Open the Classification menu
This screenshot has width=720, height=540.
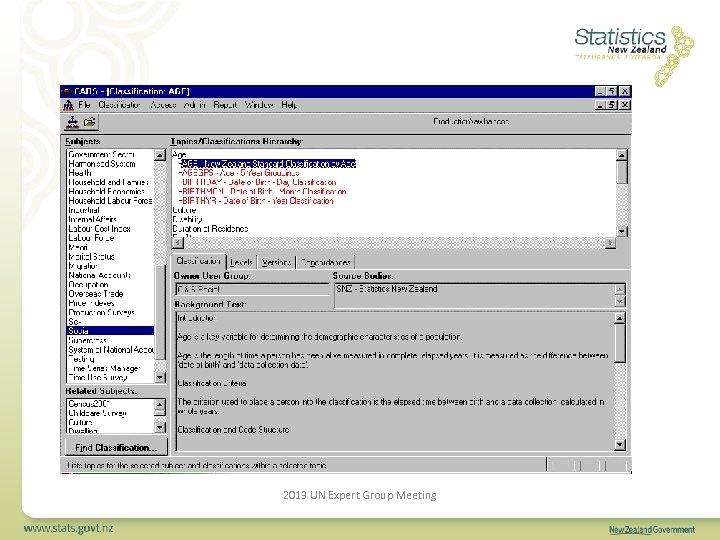coord(119,105)
